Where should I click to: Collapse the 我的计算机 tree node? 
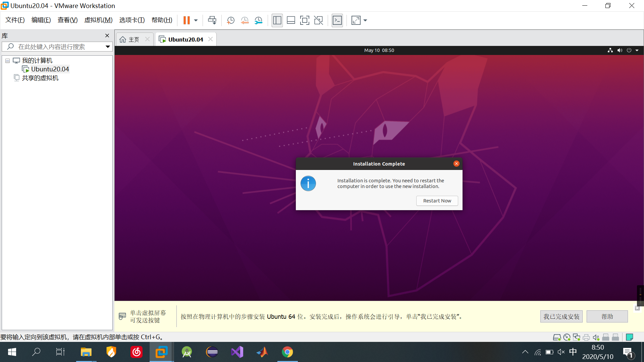tap(7, 61)
